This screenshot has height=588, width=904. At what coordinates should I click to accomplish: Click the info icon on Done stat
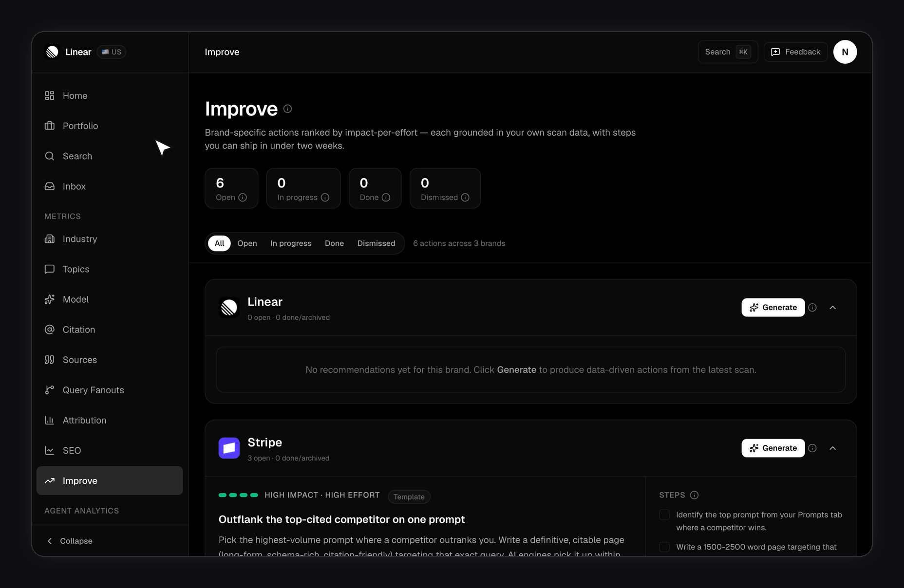(x=386, y=197)
